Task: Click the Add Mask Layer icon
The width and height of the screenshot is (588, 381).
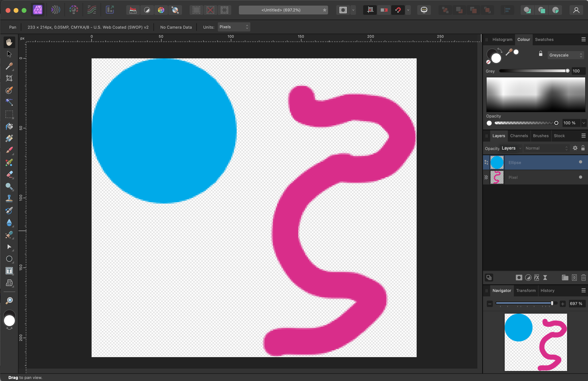Action: click(x=519, y=278)
